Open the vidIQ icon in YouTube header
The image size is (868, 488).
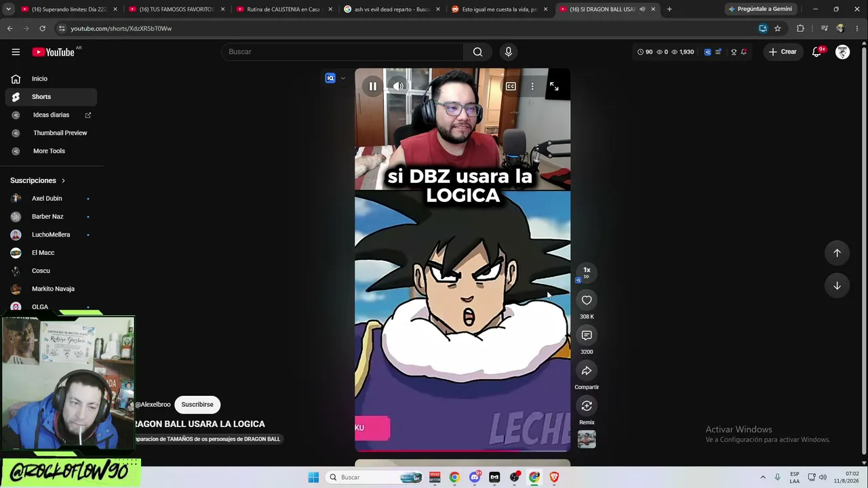click(707, 52)
